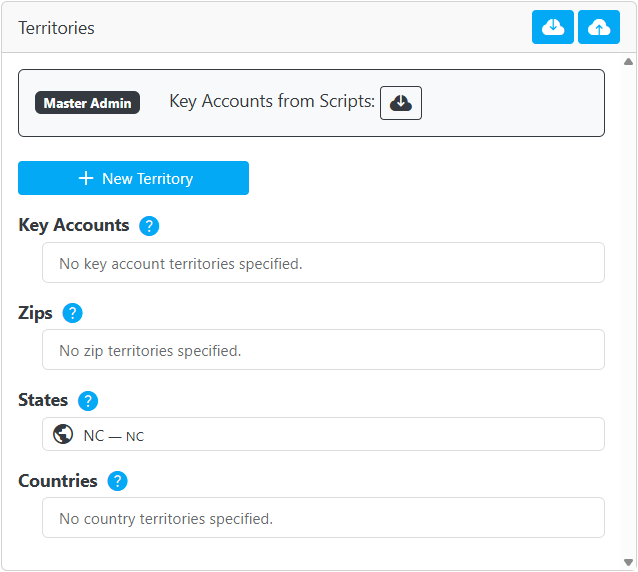The image size is (638, 572).
Task: Click the empty key account territories box
Action: (323, 263)
